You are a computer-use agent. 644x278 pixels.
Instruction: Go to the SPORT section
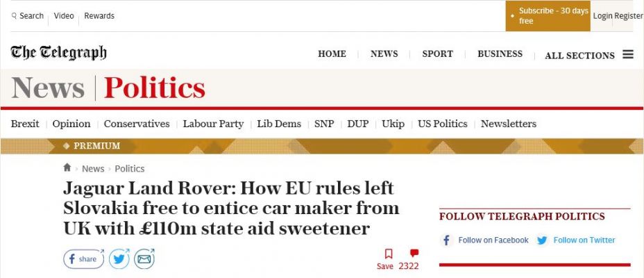pos(437,54)
